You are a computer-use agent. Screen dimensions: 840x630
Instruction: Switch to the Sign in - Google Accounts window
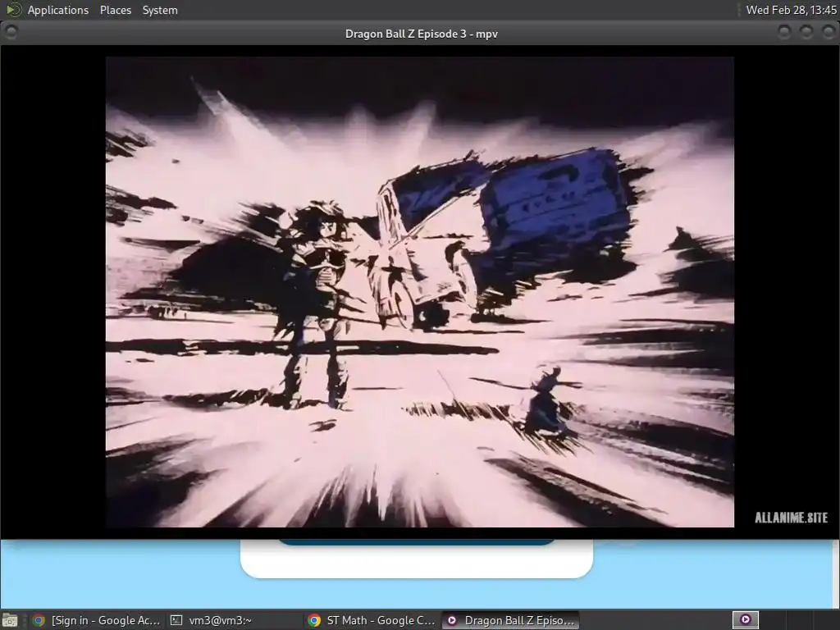tap(97, 620)
